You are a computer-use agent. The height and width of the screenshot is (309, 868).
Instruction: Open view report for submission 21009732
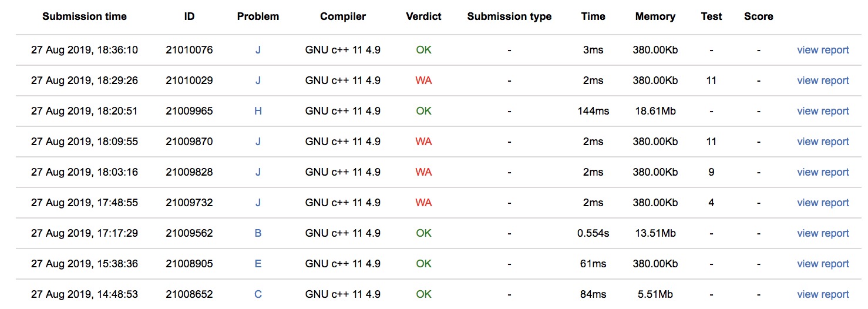[822, 203]
